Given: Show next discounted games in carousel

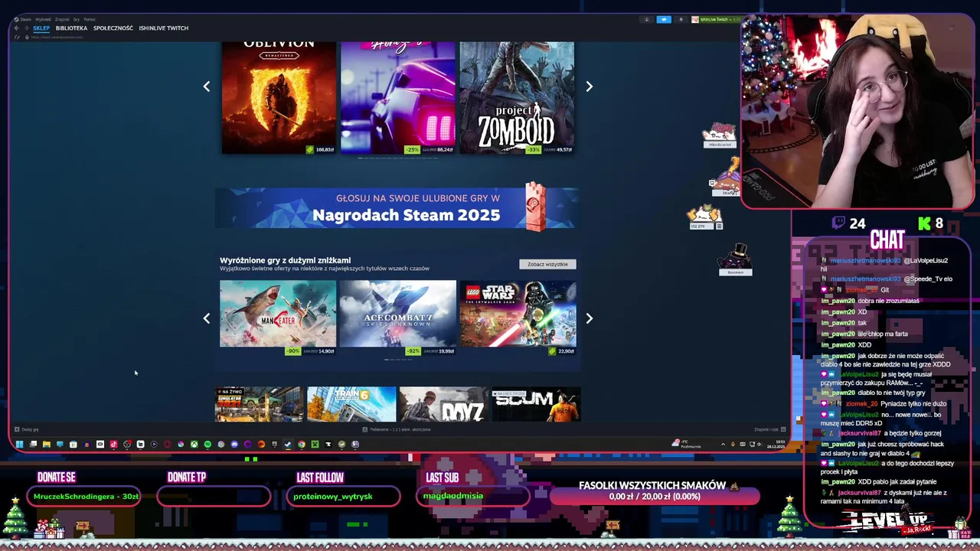Looking at the screenshot, I should point(589,318).
